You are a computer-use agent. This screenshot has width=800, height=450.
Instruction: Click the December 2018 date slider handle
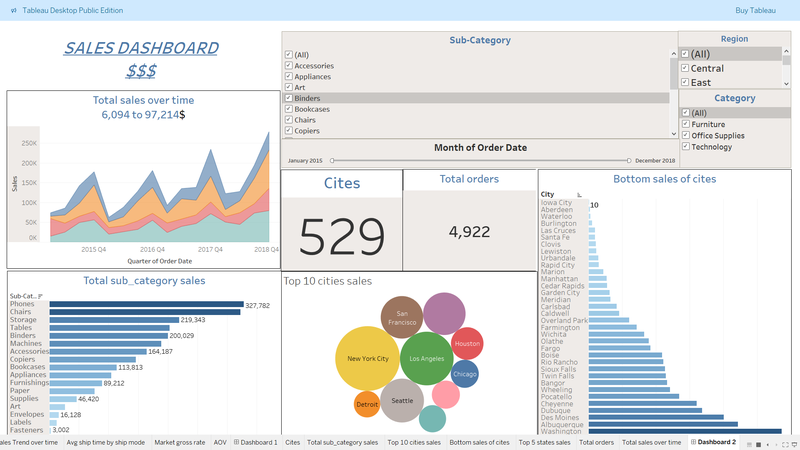tap(628, 160)
